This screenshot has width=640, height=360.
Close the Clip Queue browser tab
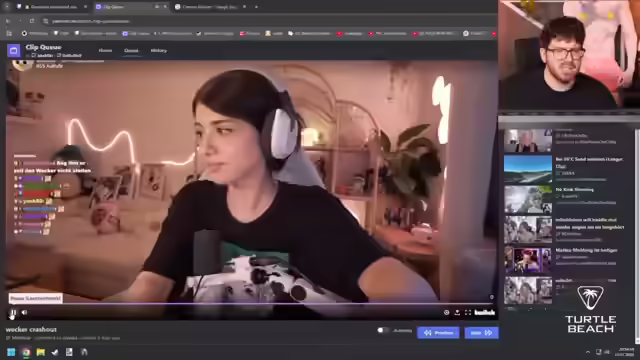pyautogui.click(x=165, y=7)
